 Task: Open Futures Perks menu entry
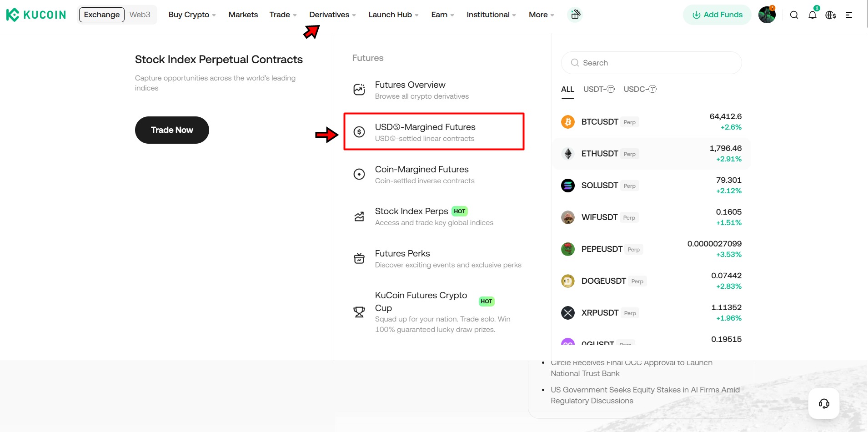[x=434, y=259]
